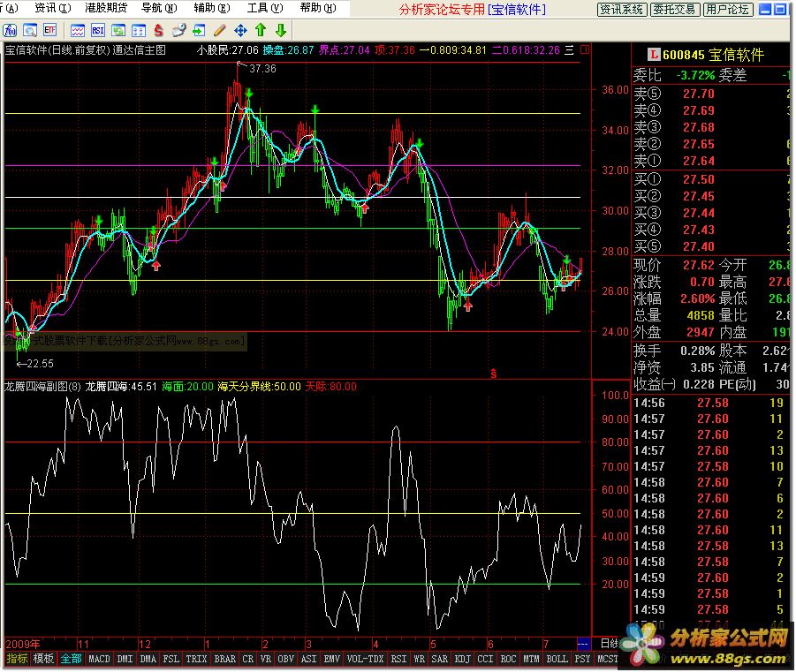The image size is (796, 672).
Task: Click the 买① price 27.50
Action: [x=699, y=179]
